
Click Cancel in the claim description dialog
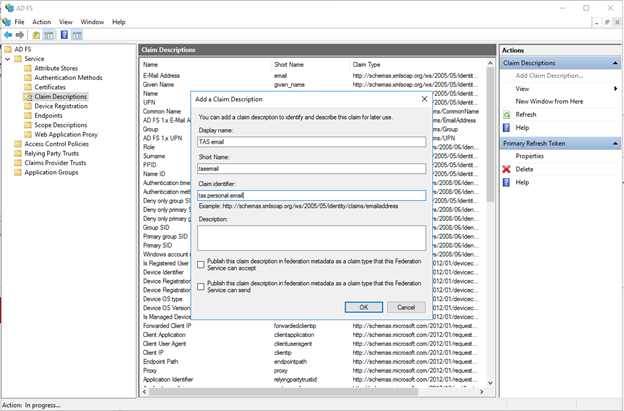406,307
